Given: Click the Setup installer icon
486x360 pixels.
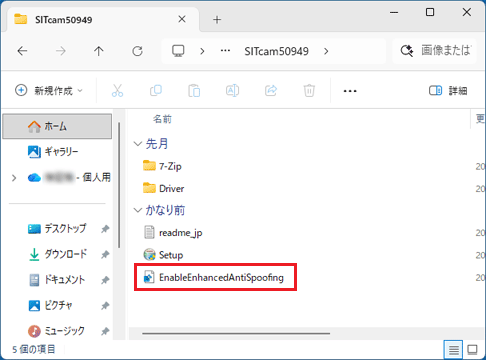Looking at the screenshot, I should point(149,255).
